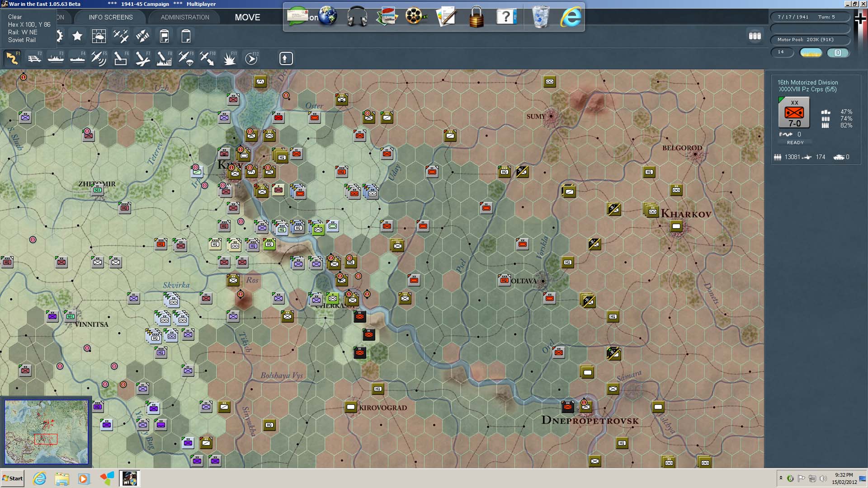This screenshot has width=868, height=488.
Task: Click the blank document icon in toolbar
Action: coord(186,36)
